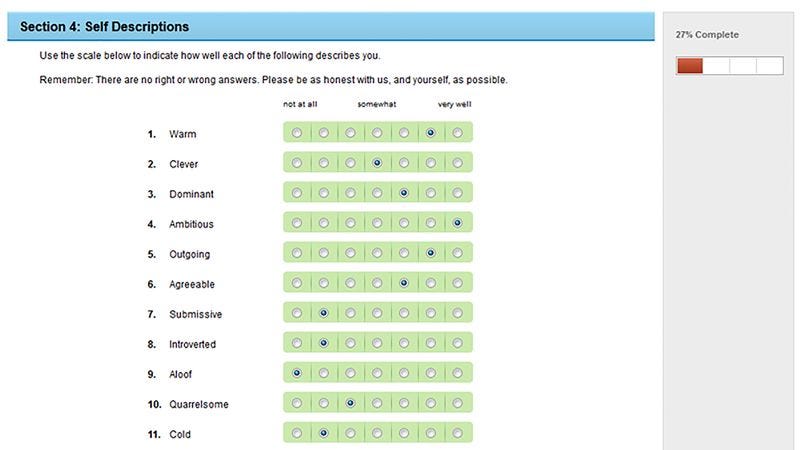Select the sixth radio option for Ambitious
This screenshot has width=800, height=450.
431,223
